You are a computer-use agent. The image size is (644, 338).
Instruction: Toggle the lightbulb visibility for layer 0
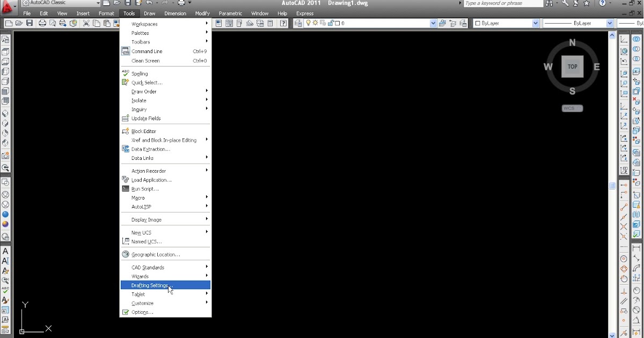click(308, 23)
